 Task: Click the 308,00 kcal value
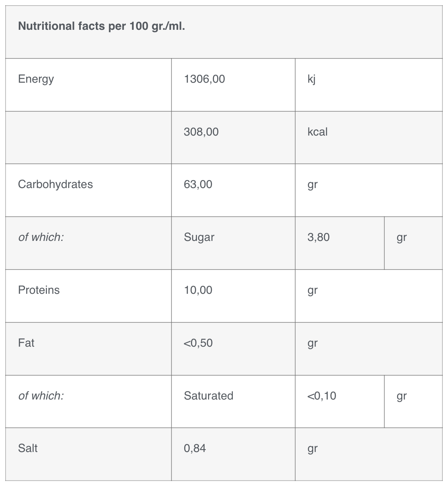(201, 132)
